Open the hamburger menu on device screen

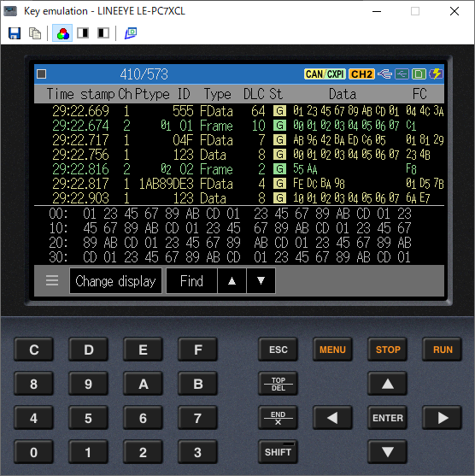pos(52,280)
